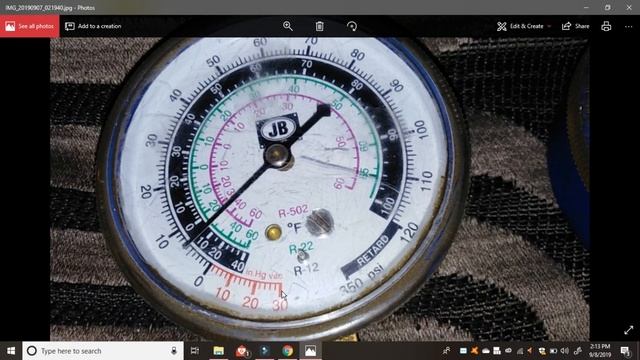Close the Photos window
Screen dimensions: 640x360
[x=629, y=7]
